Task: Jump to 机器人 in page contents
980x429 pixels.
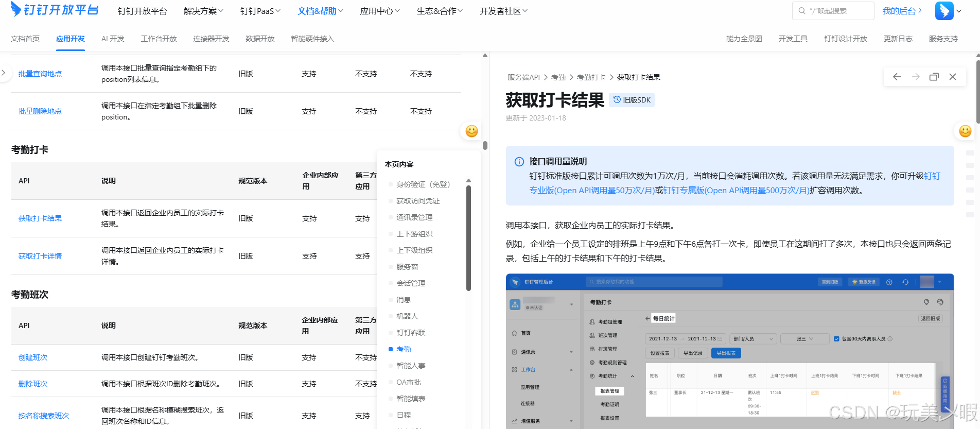Action: coord(407,316)
